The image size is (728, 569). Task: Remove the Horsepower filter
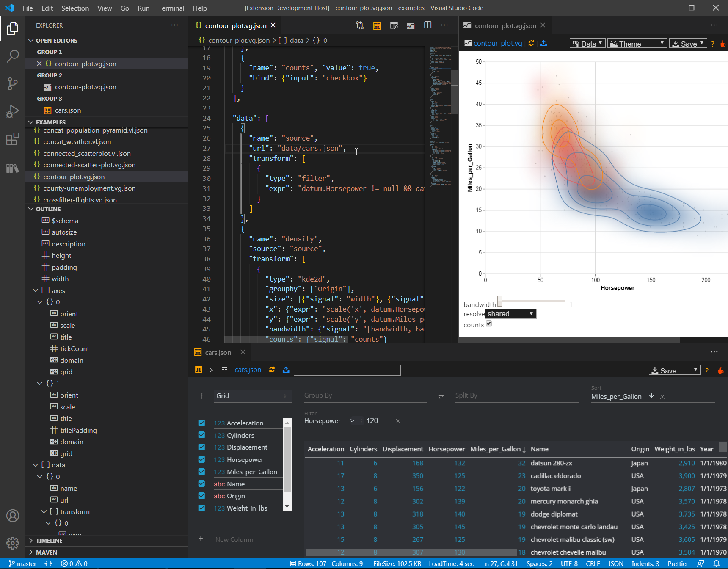pyautogui.click(x=398, y=421)
